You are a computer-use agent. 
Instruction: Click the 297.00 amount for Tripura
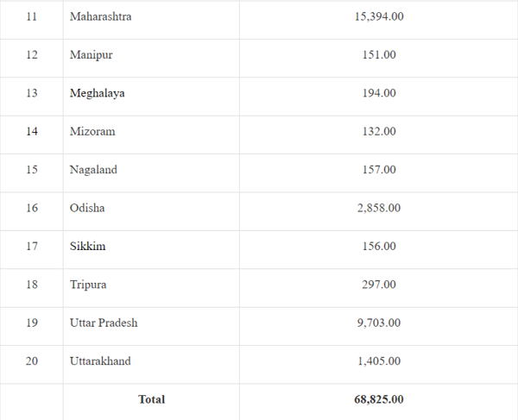[379, 285]
